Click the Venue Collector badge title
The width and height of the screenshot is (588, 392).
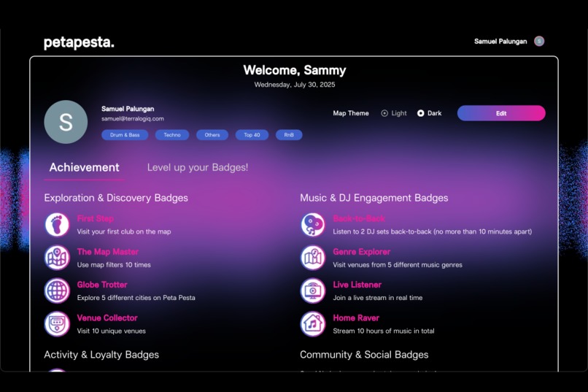click(107, 318)
